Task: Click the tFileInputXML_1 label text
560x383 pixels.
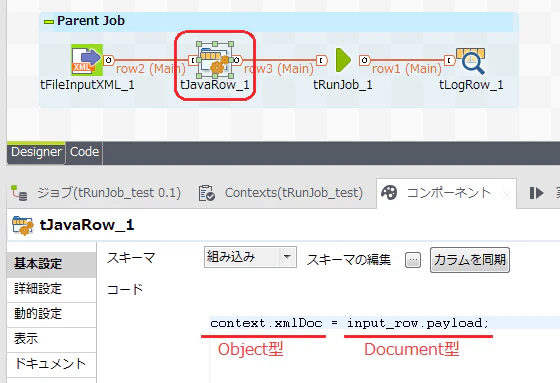Action: (88, 85)
